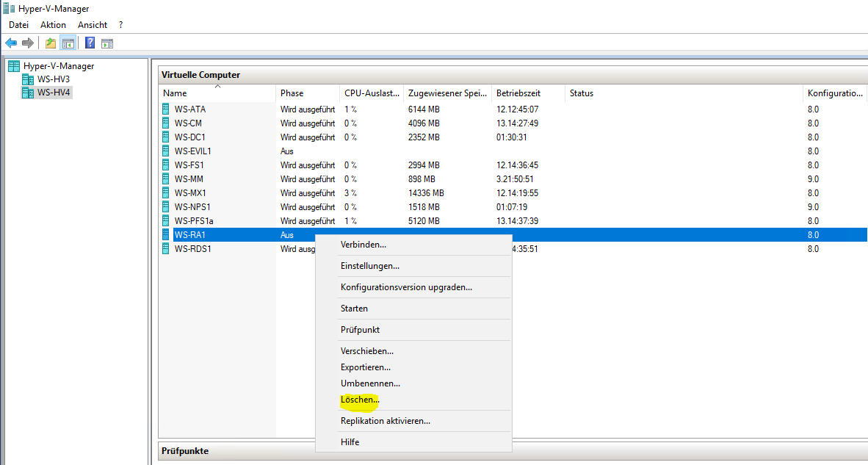Click the WS-HV3 server icon
Screen dimensions: 868x465
point(28,79)
